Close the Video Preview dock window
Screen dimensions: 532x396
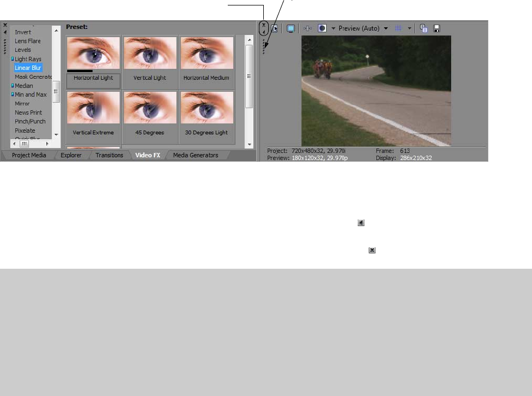(x=264, y=25)
